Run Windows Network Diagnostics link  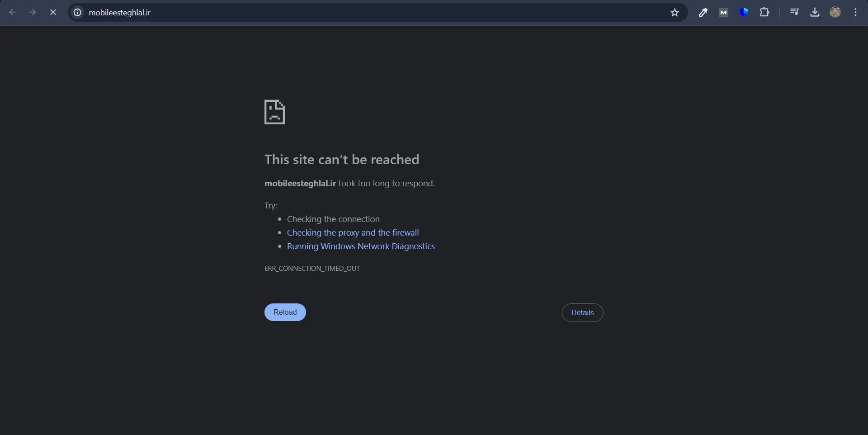click(x=361, y=246)
